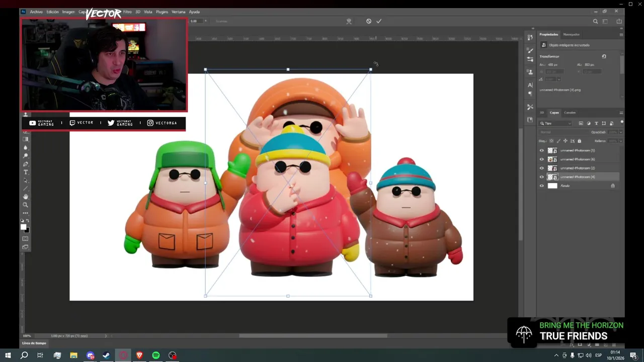Hide layer unnamed-Photoroom (2)

(x=542, y=168)
